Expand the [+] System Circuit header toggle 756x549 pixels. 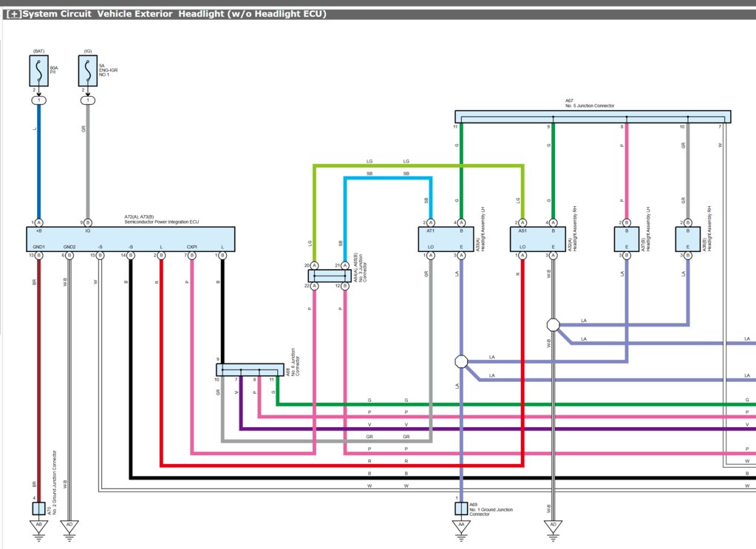(x=14, y=14)
